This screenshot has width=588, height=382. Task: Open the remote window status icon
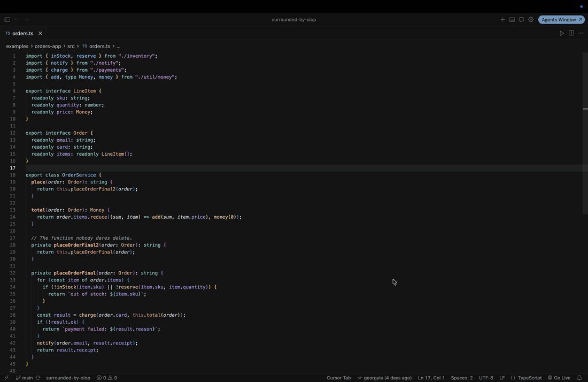(6, 378)
